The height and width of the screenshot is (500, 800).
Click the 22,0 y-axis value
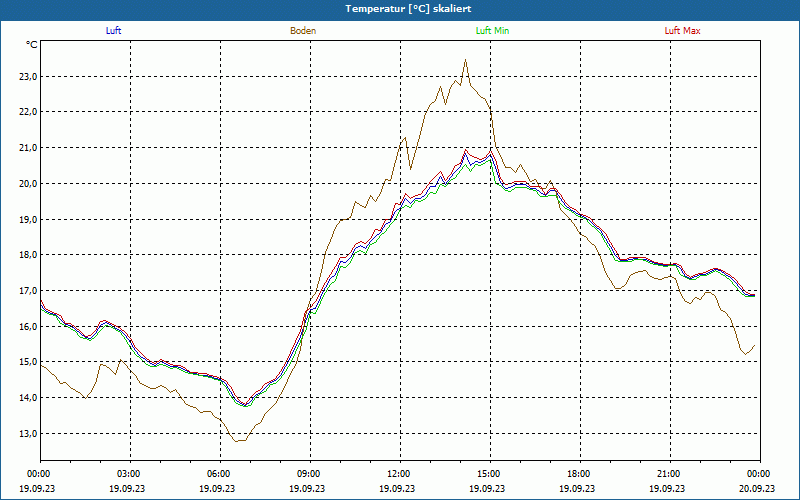[x=29, y=112]
